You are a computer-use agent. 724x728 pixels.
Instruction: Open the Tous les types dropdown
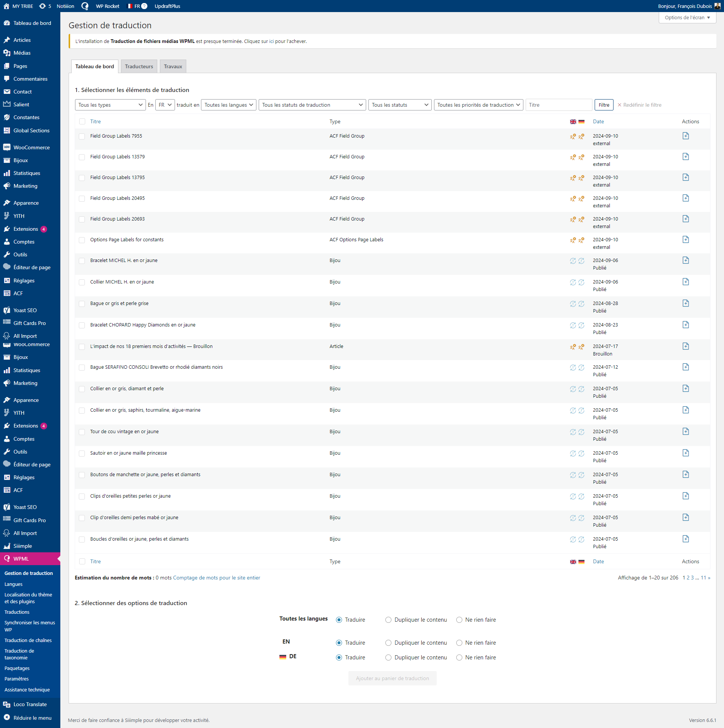[x=110, y=105]
